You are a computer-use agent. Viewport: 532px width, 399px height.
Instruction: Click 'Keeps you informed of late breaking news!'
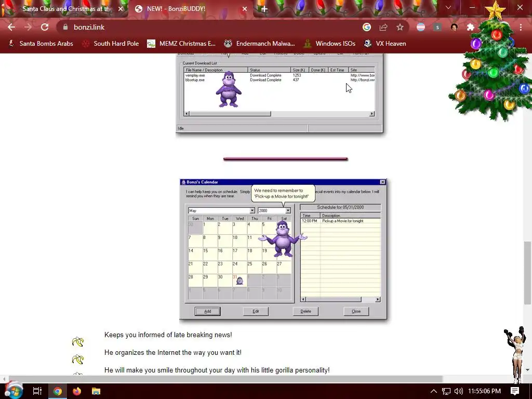click(x=168, y=335)
